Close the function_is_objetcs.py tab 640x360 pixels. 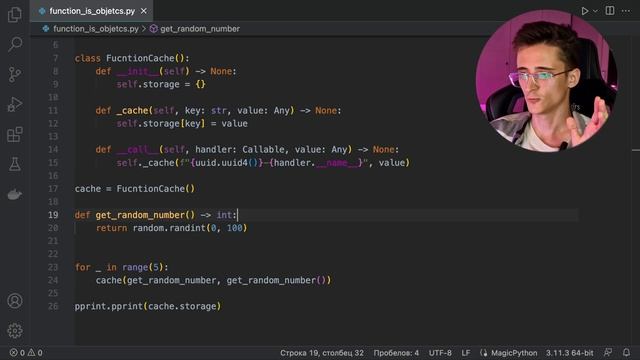tap(144, 11)
